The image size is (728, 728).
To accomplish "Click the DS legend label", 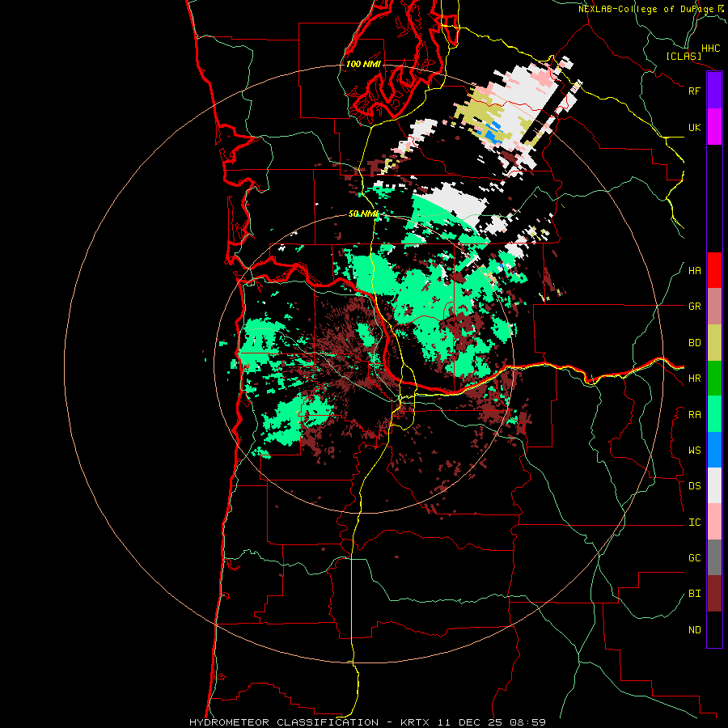I will coord(694,486).
